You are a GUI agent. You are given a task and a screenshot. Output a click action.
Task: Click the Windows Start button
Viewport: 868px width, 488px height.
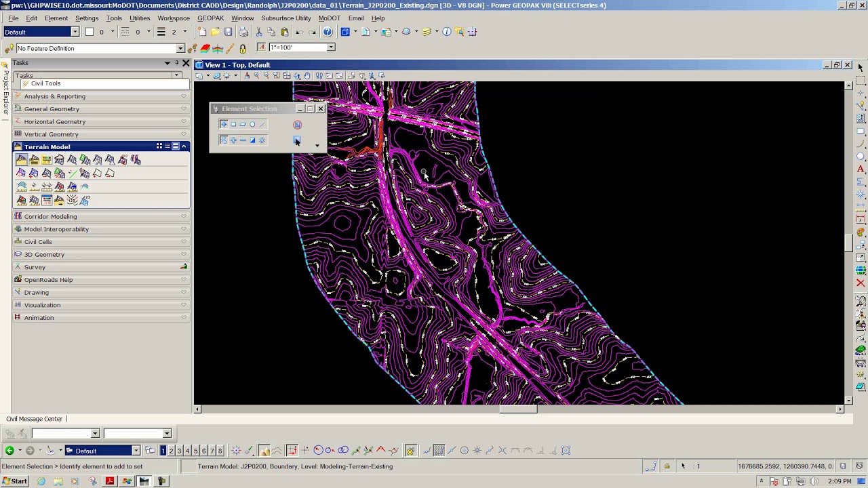pyautogui.click(x=15, y=481)
